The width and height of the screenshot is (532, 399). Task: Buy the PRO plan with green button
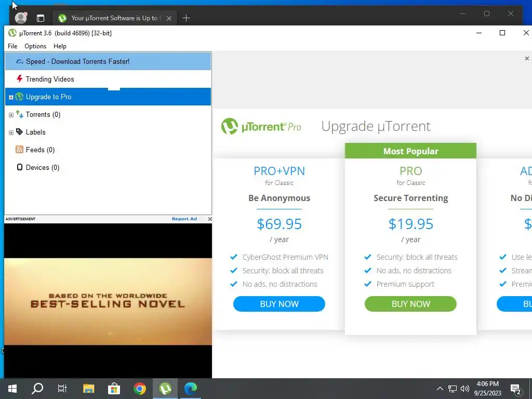[x=410, y=304]
